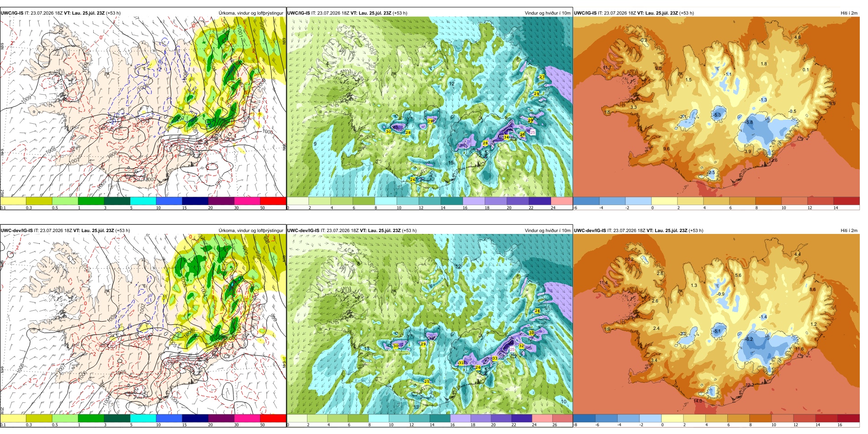This screenshot has height=434, width=868.
Task: Select the 27 gust label on top wind map
Action: click(542, 77)
